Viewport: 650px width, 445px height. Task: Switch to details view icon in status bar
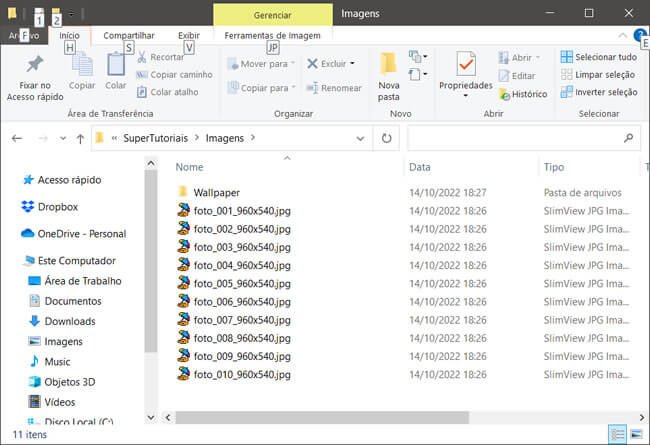pyautogui.click(x=617, y=434)
